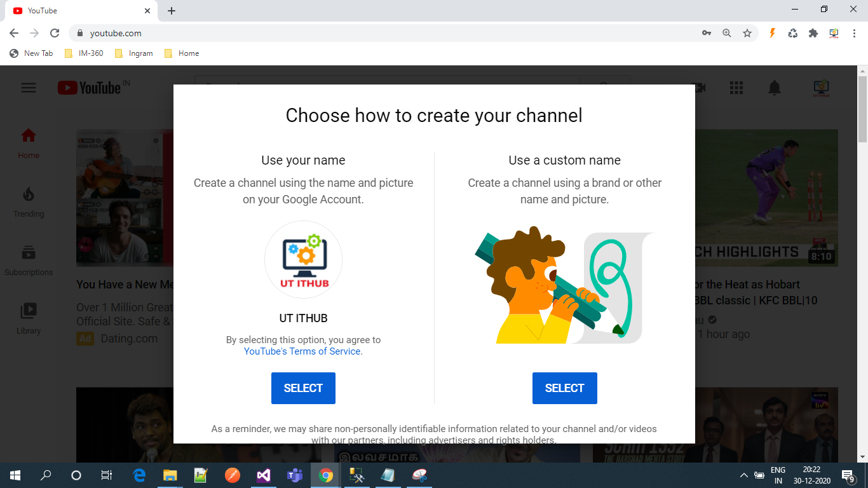Viewport: 868px width, 488px height.
Task: Show hidden system tray icons
Action: point(744,475)
